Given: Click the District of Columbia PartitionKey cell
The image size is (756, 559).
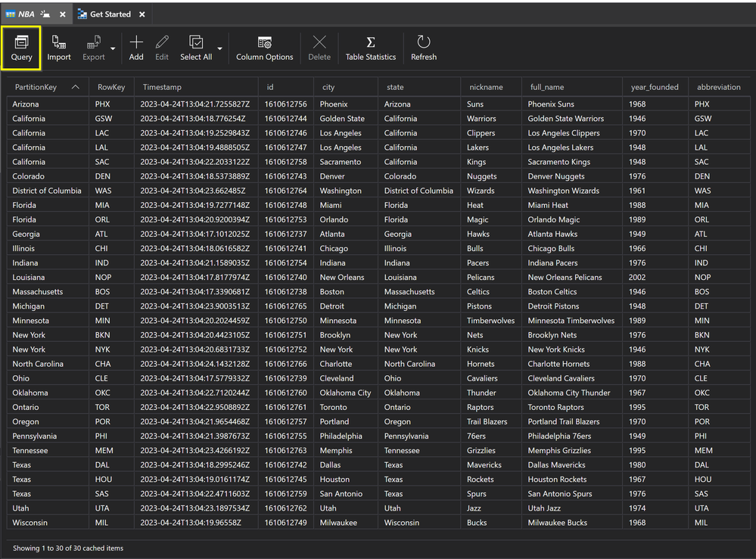Looking at the screenshot, I should pyautogui.click(x=47, y=191).
